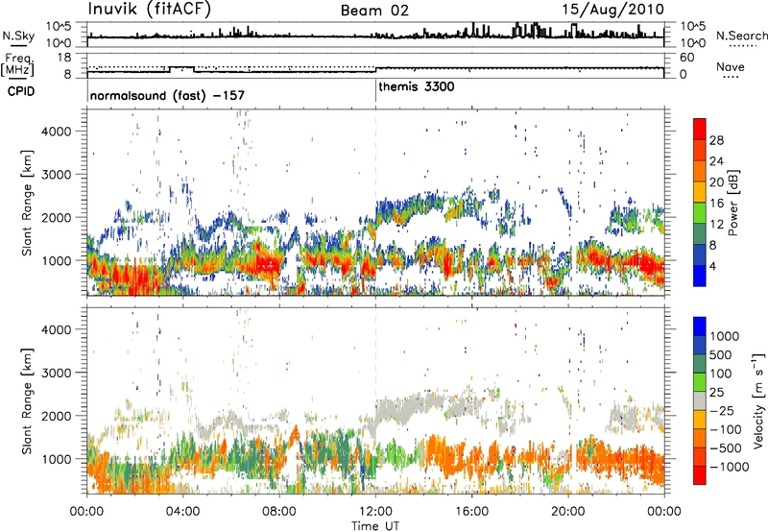768x532 pixels.
Task: Pick the red bottom segment of velocity colorbar
Action: 700,475
